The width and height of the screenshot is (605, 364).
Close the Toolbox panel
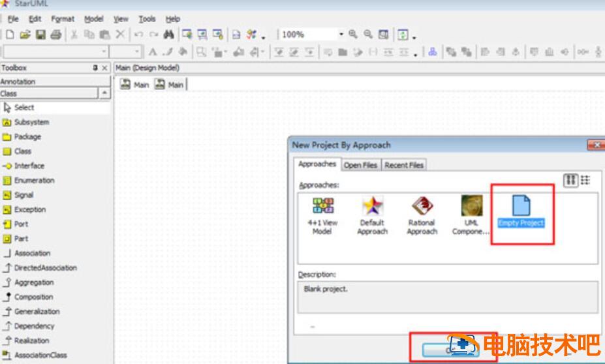pos(104,68)
